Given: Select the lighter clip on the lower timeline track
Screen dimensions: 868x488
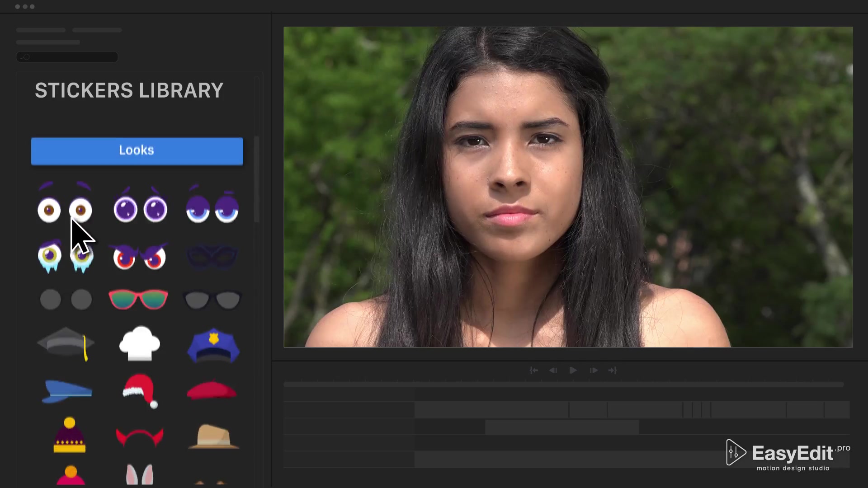Looking at the screenshot, I should (562, 427).
